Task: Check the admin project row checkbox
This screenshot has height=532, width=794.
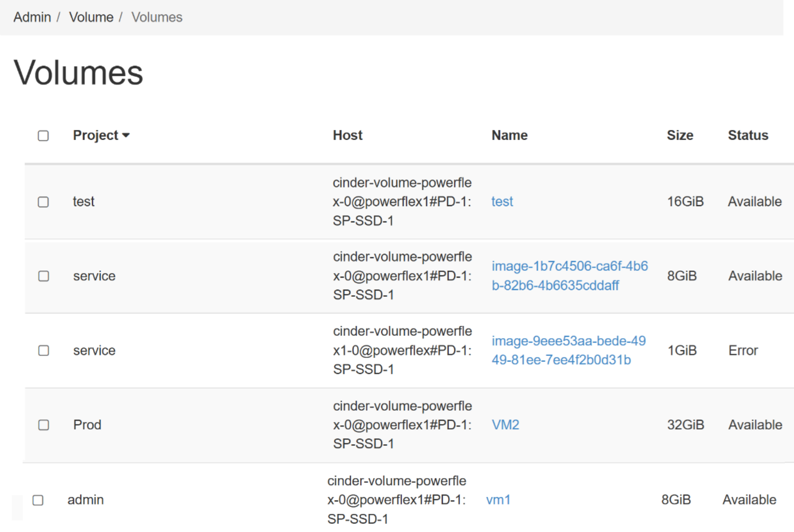Action: pos(38,500)
